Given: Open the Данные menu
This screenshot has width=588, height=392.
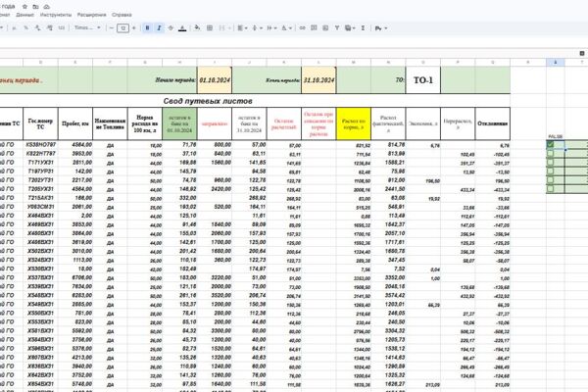Looking at the screenshot, I should point(24,15).
